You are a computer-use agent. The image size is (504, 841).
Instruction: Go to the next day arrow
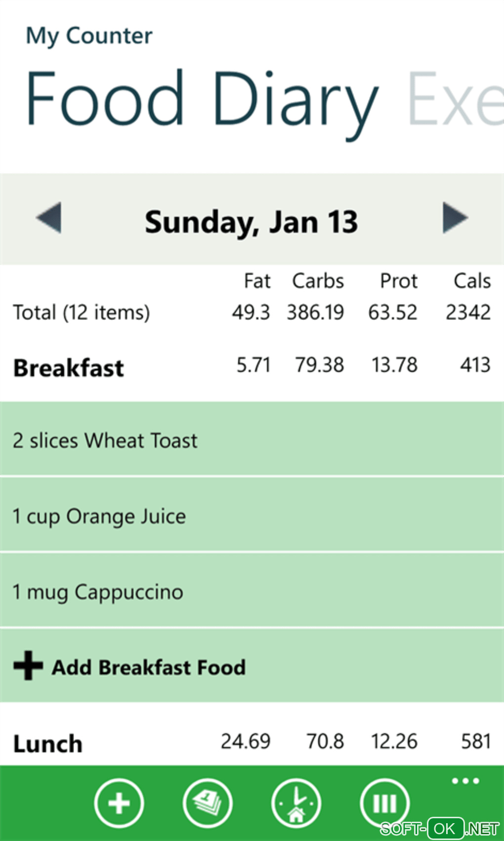click(455, 218)
